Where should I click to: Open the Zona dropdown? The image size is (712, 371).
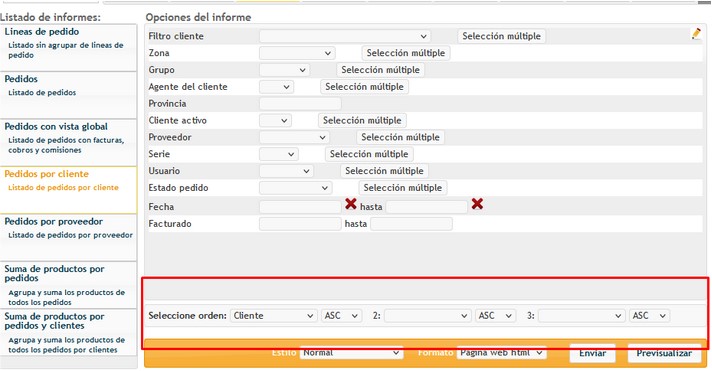pos(297,53)
